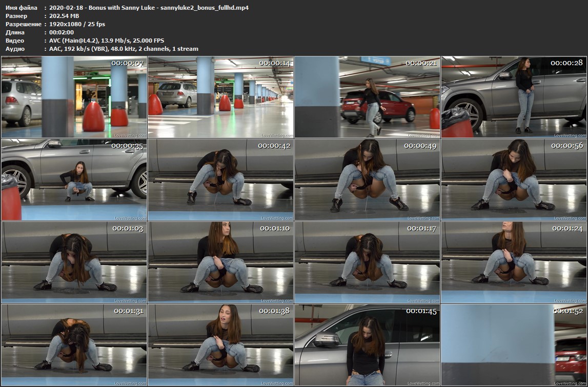The width and height of the screenshot is (588, 387).
Task: Click the 00:00:28 timestamp label
Action: 566,63
